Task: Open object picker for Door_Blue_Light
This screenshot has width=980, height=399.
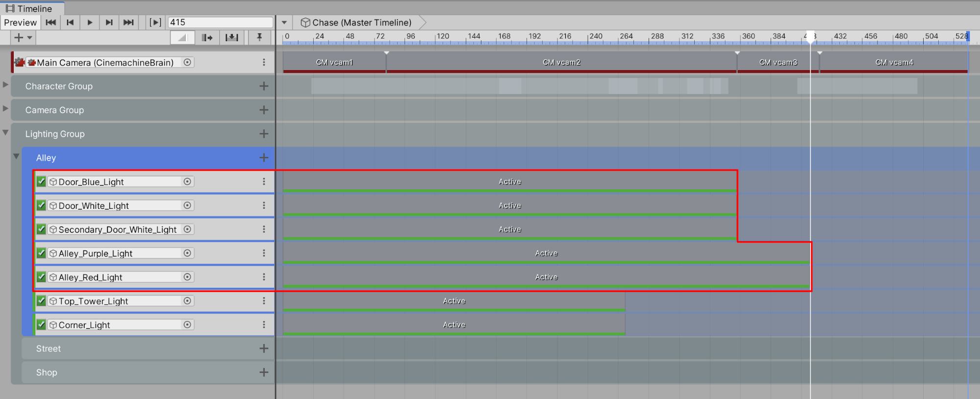Action: point(187,181)
